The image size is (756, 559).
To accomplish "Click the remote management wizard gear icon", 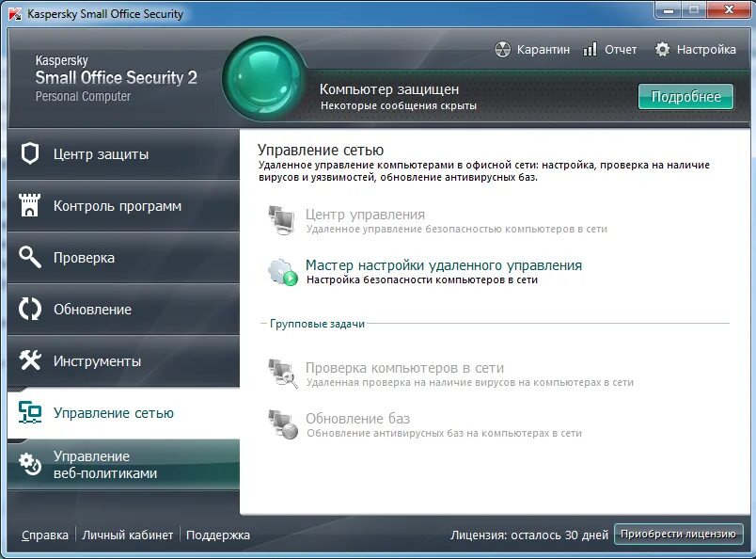I will (x=283, y=272).
